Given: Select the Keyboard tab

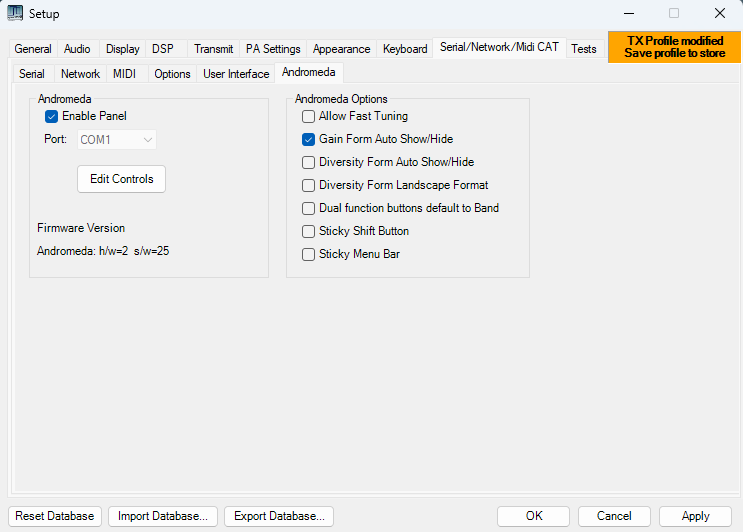Looking at the screenshot, I should 405,49.
